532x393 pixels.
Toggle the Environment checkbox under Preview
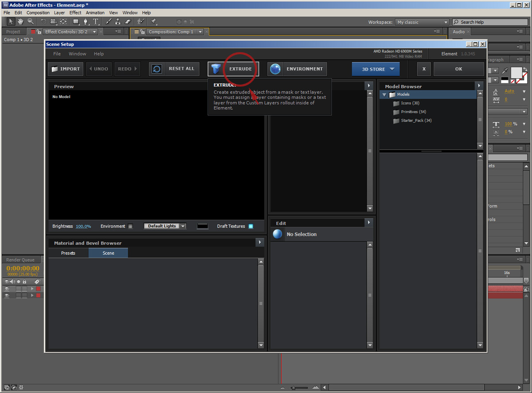pyautogui.click(x=130, y=226)
